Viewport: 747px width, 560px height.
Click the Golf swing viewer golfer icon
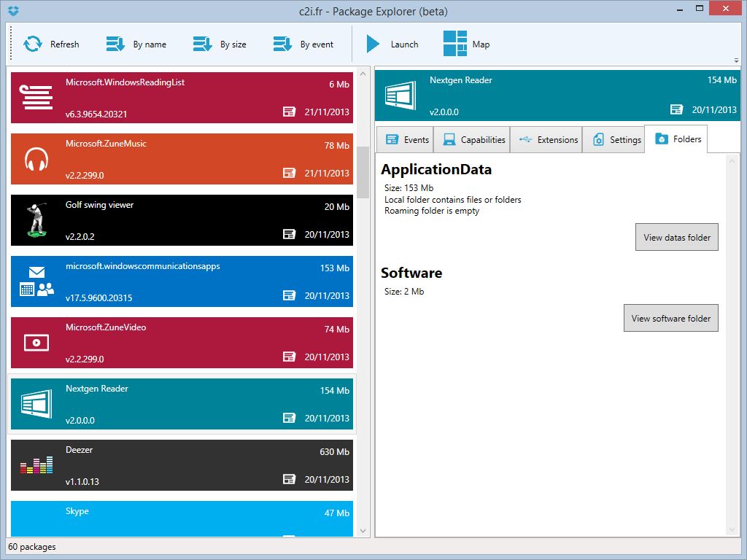36,219
